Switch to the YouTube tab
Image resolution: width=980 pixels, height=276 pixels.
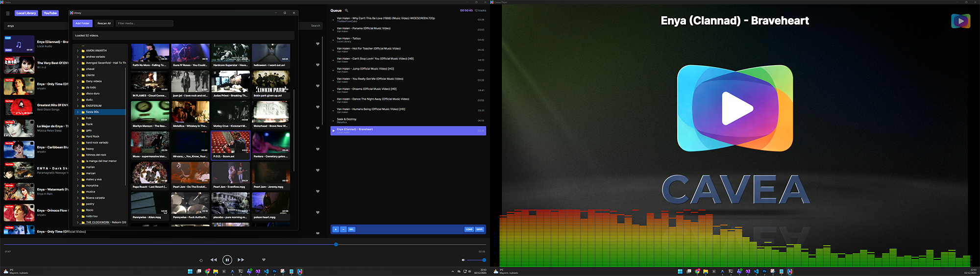tap(50, 13)
